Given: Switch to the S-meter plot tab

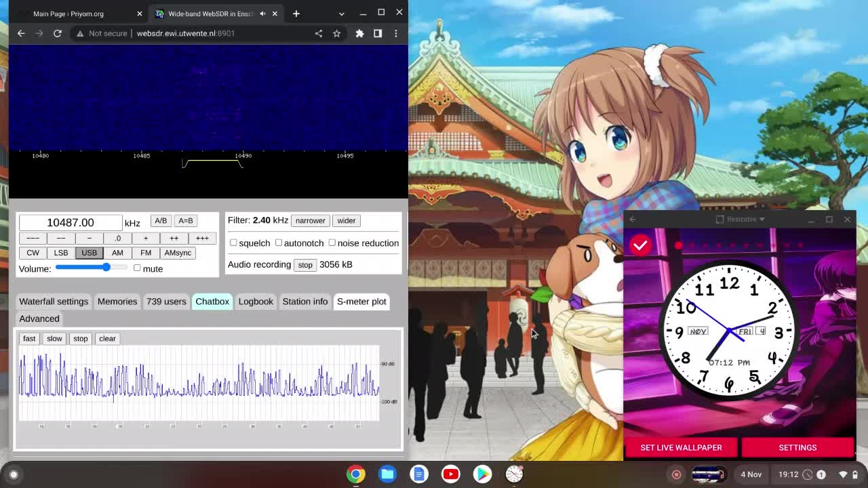Looking at the screenshot, I should click(x=361, y=302).
